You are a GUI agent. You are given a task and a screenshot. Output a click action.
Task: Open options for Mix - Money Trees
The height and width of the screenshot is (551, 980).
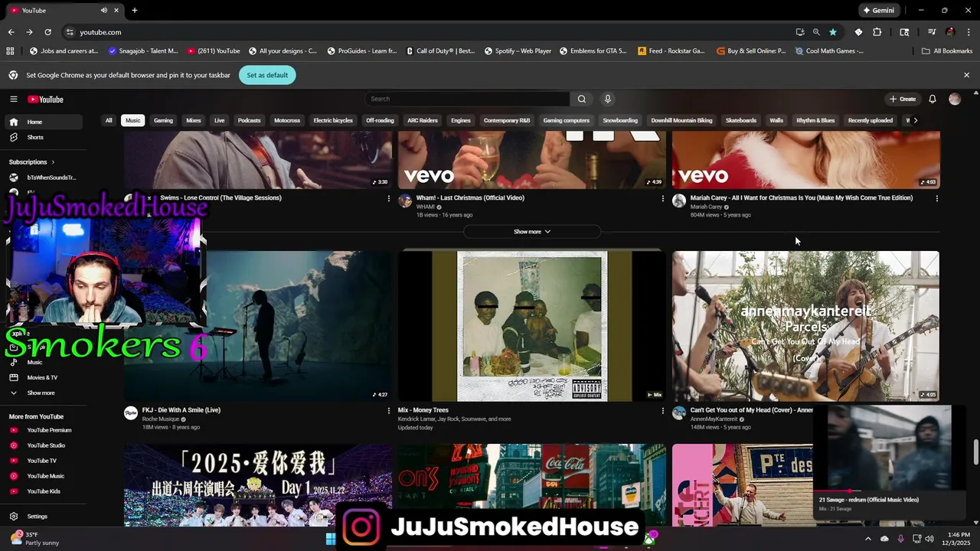tap(663, 410)
